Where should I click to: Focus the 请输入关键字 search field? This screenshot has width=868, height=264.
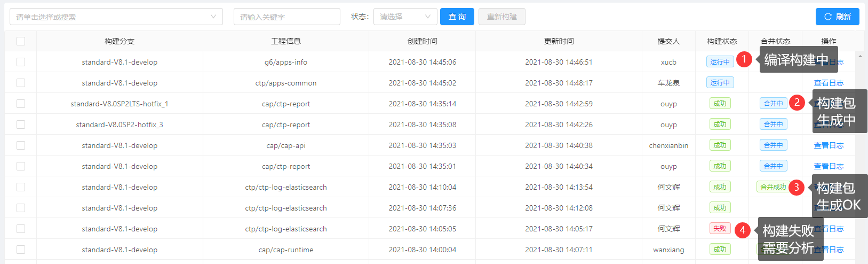tap(286, 17)
